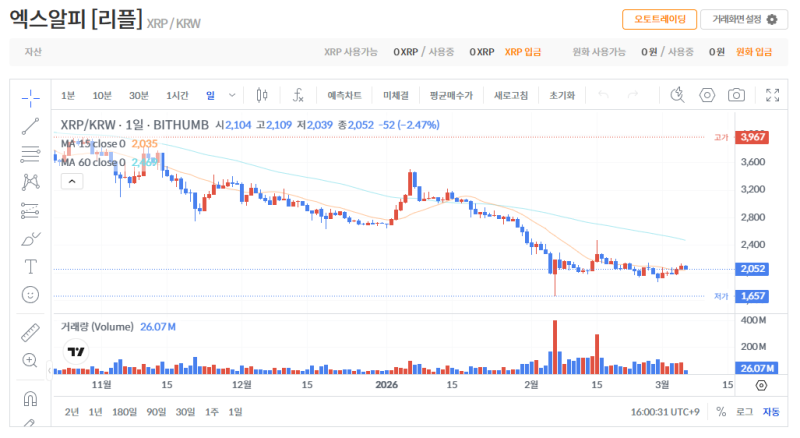The width and height of the screenshot is (800, 438).
Task: Select the crosshair cursor tool
Action: point(31,98)
